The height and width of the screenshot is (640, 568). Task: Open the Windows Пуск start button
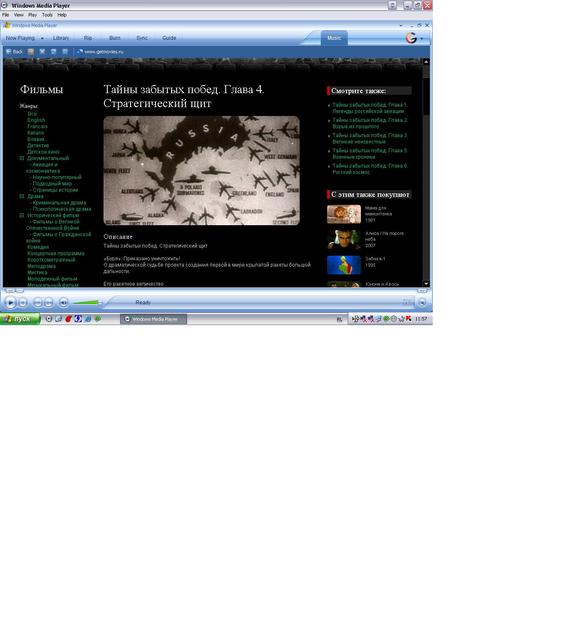[x=20, y=319]
